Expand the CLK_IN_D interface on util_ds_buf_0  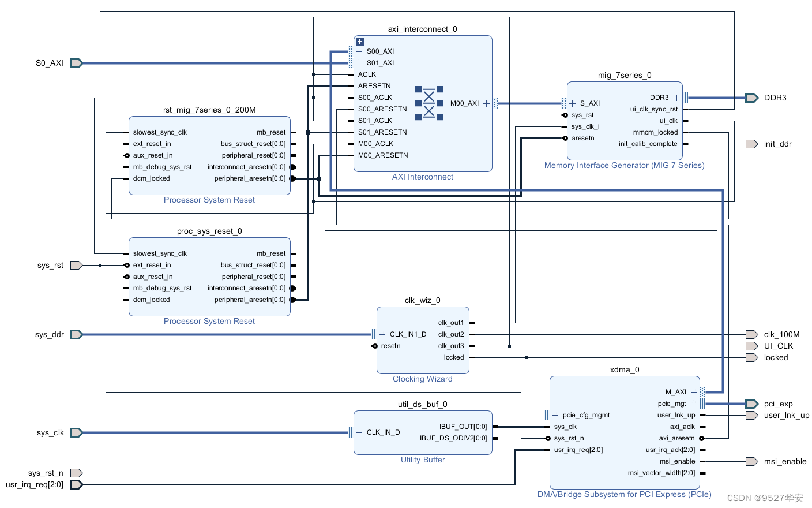coord(359,432)
